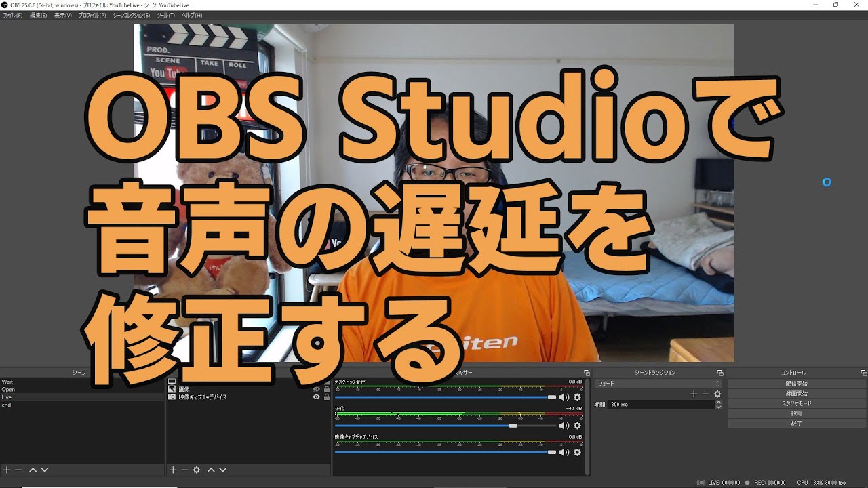Viewport: 868px width, 488px height.
Task: Open マイク mixer gear settings
Action: (577, 426)
